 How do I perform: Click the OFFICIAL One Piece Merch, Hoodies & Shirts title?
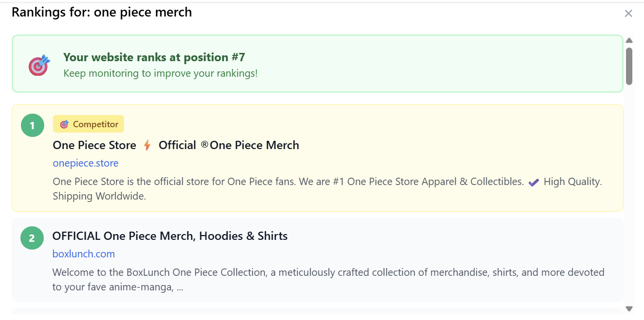point(170,236)
